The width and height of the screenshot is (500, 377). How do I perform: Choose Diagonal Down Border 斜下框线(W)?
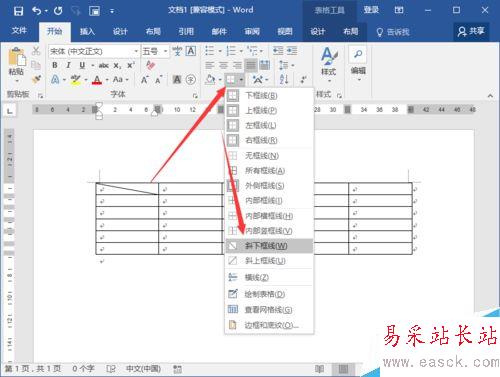(x=269, y=246)
